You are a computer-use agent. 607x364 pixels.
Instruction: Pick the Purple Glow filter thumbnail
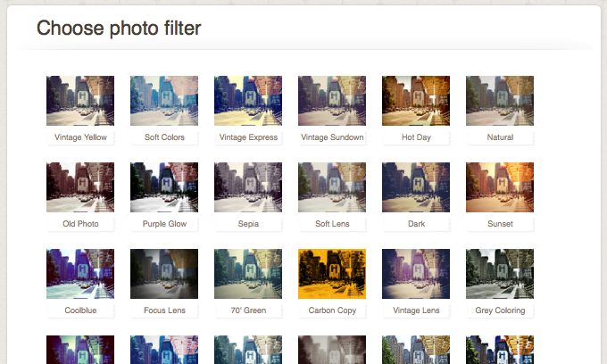(x=164, y=187)
